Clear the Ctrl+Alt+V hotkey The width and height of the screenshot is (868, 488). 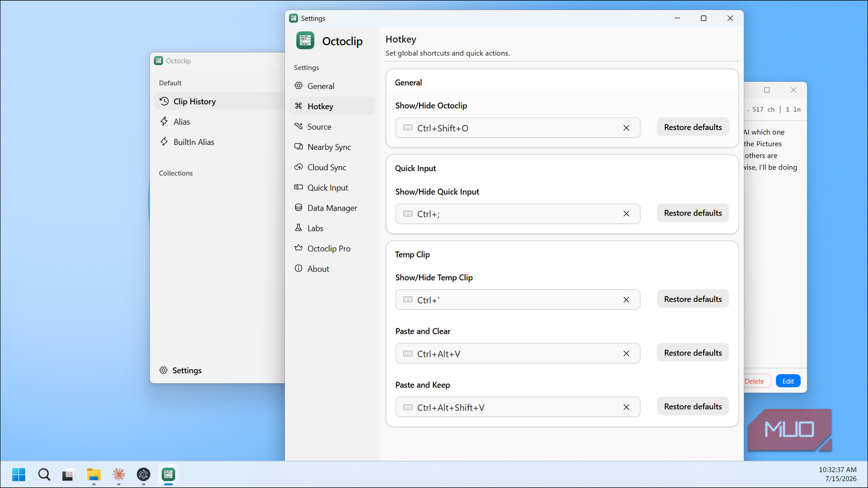point(626,353)
